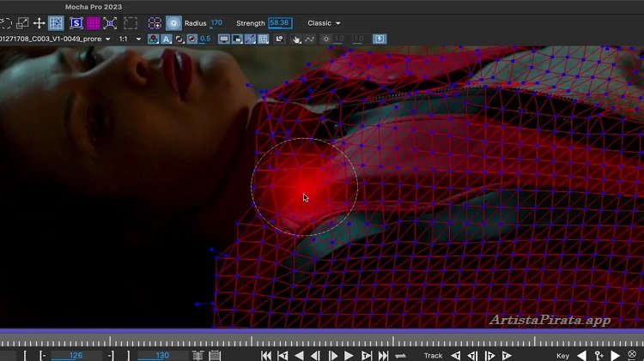Jump to the first frame
This screenshot has height=361, width=644.
click(x=266, y=356)
